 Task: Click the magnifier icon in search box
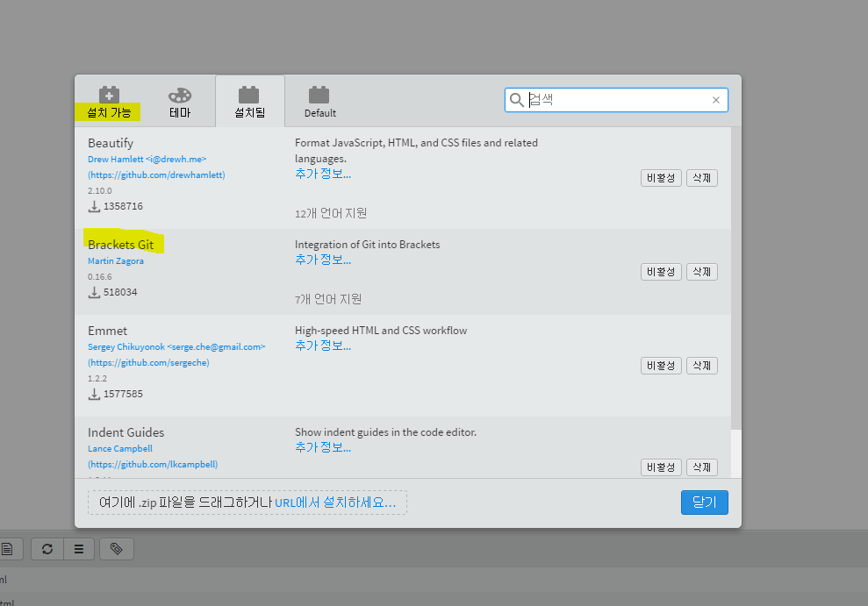point(516,100)
